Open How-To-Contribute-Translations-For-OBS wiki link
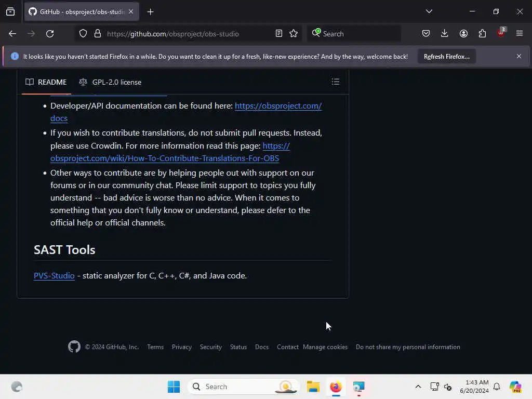Viewport: 532px width, 399px height. (x=165, y=158)
